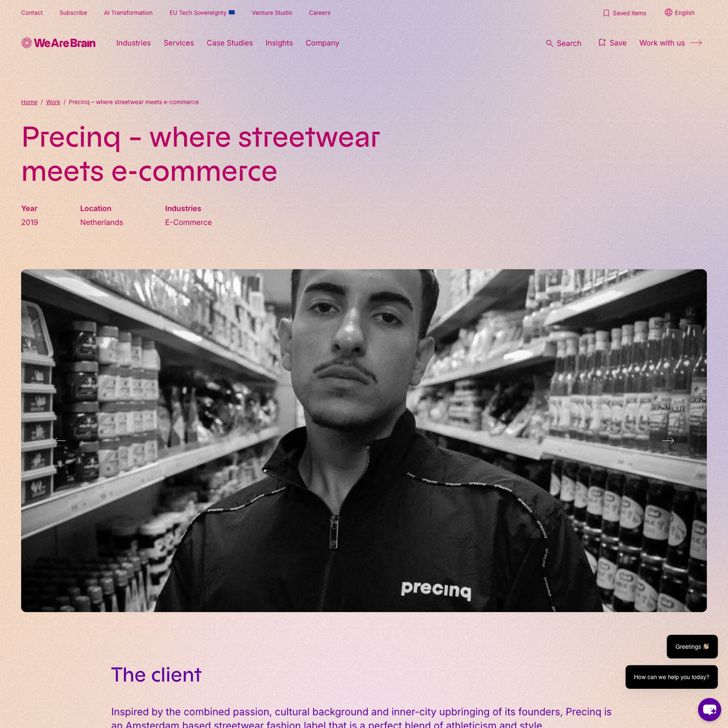Viewport: 728px width, 728px height.
Task: Show the previous carousel image
Action: tap(60, 441)
